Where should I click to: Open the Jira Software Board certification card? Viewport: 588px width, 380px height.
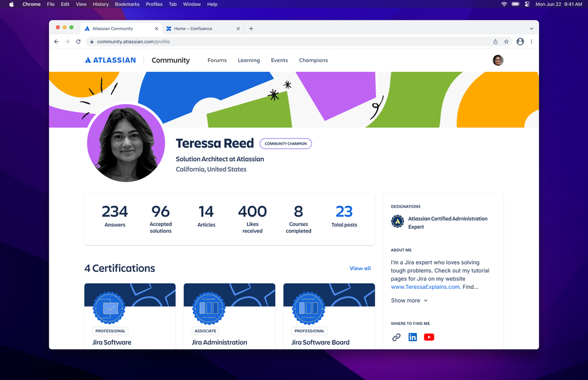[329, 316]
